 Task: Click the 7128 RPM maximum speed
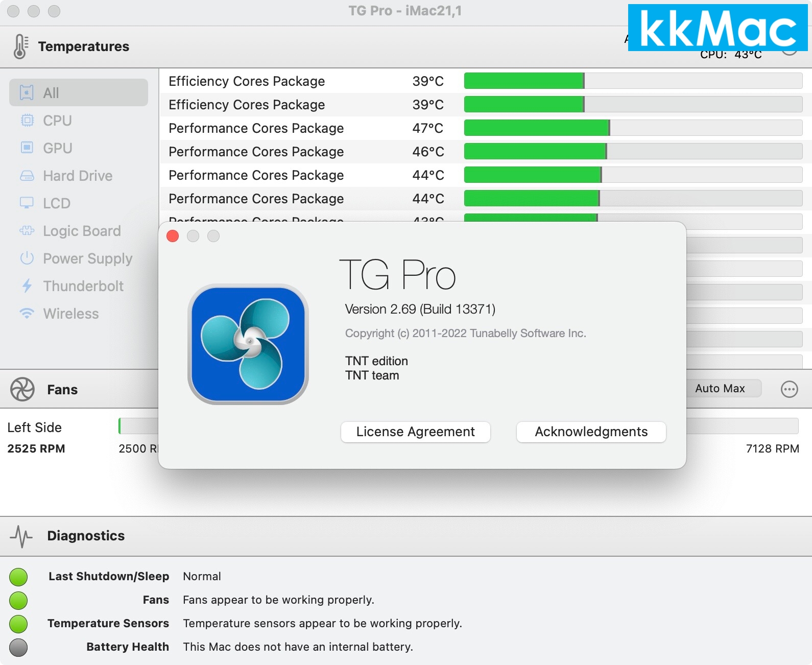pyautogui.click(x=772, y=449)
